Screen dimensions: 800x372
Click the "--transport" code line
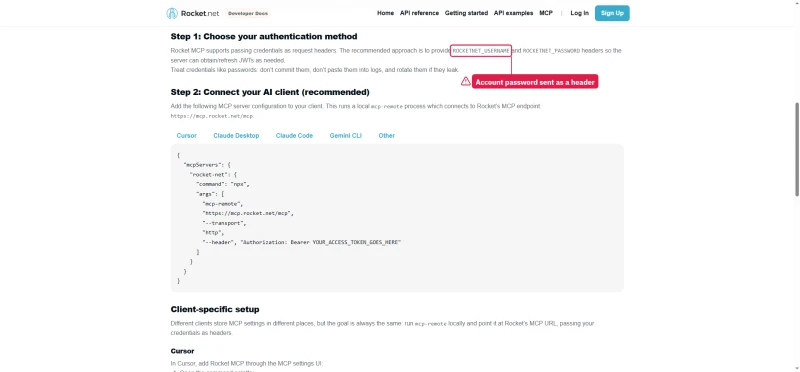224,223
